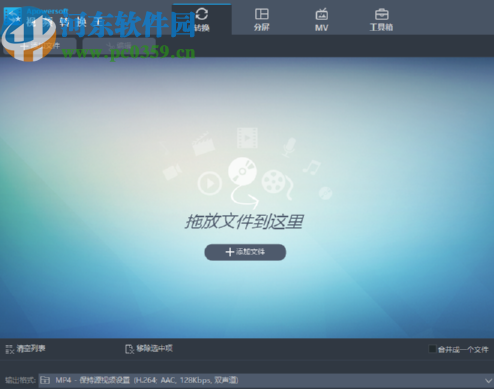This screenshot has width=494, height=389.
Task: Clear the list with 清空列表
Action: coord(25,349)
